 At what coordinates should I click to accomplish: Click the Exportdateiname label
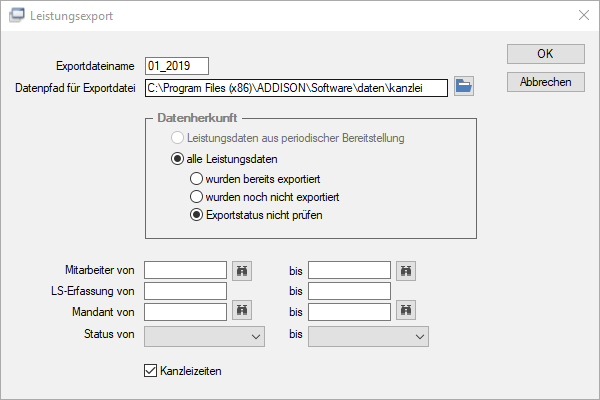[x=95, y=66]
